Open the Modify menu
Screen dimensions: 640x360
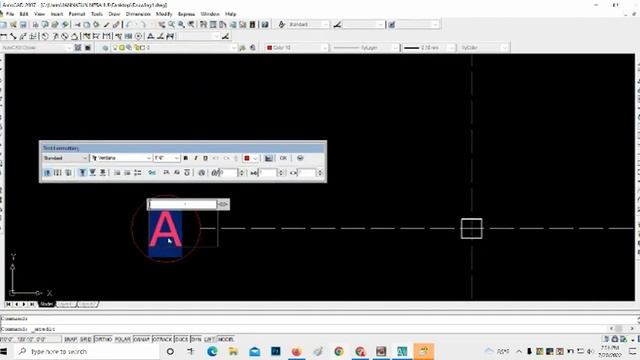(x=164, y=14)
